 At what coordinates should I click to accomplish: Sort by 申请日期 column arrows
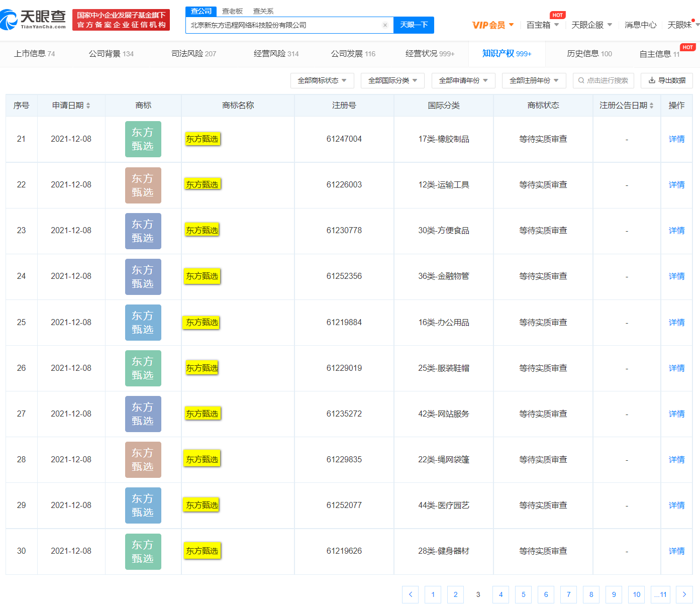click(x=88, y=106)
